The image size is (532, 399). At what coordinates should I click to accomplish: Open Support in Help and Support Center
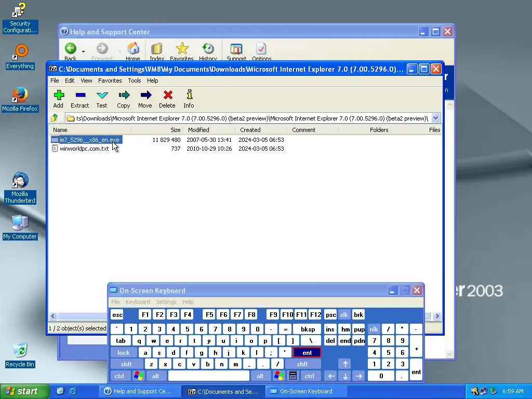coord(236,51)
